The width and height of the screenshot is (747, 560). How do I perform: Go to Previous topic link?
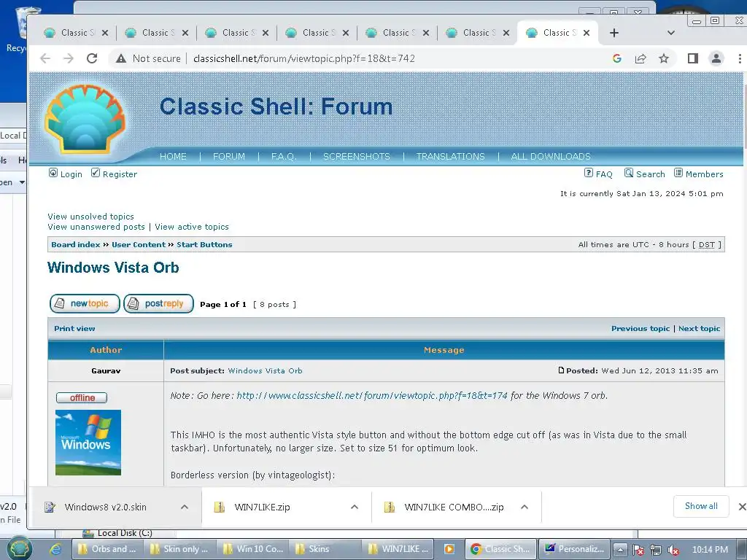point(640,328)
